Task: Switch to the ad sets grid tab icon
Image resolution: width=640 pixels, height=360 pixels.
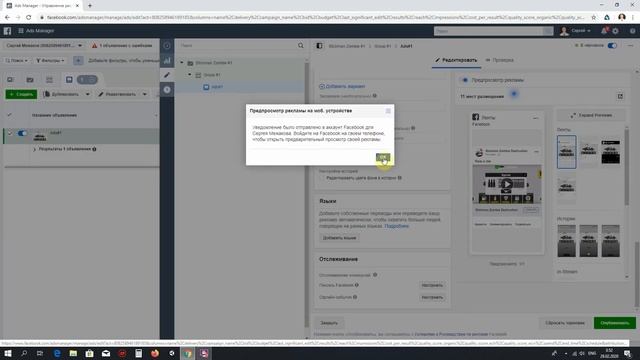Action: [x=49, y=80]
